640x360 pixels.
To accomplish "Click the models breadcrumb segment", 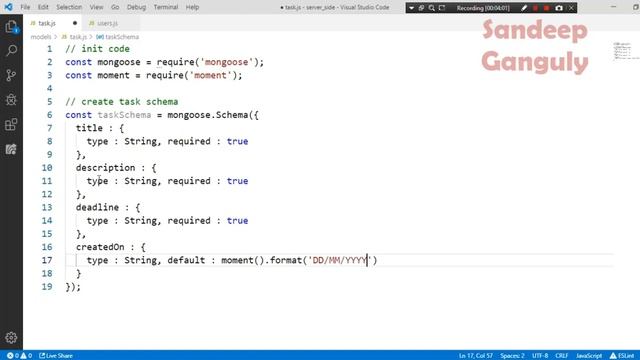I will pyautogui.click(x=41, y=37).
